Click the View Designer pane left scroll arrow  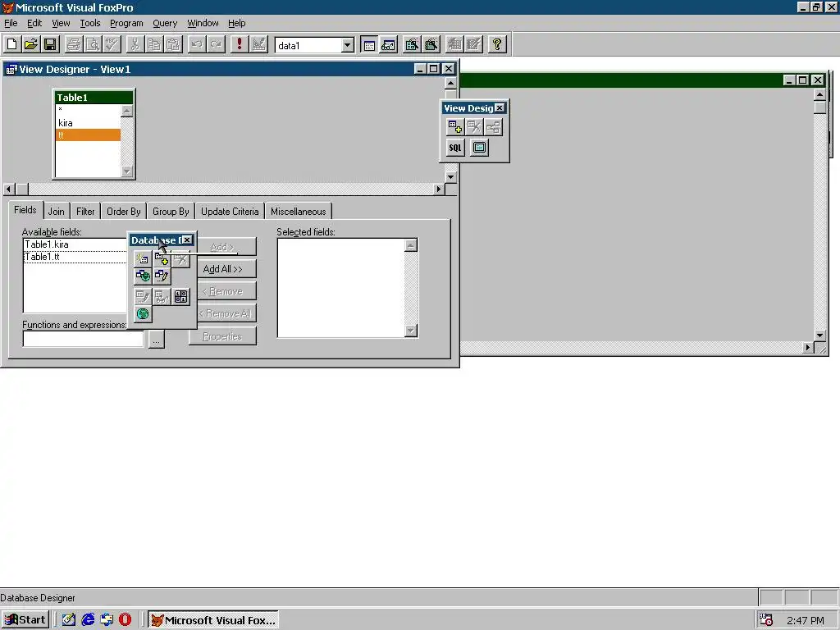(8, 189)
